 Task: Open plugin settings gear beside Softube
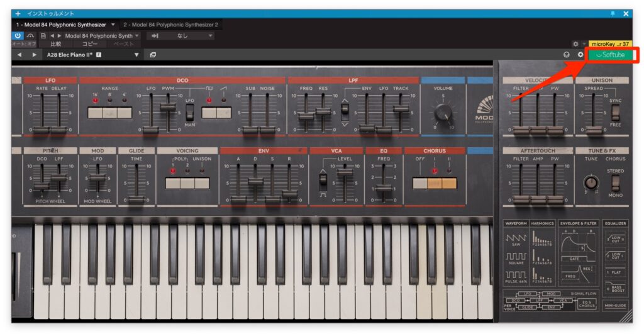[580, 55]
